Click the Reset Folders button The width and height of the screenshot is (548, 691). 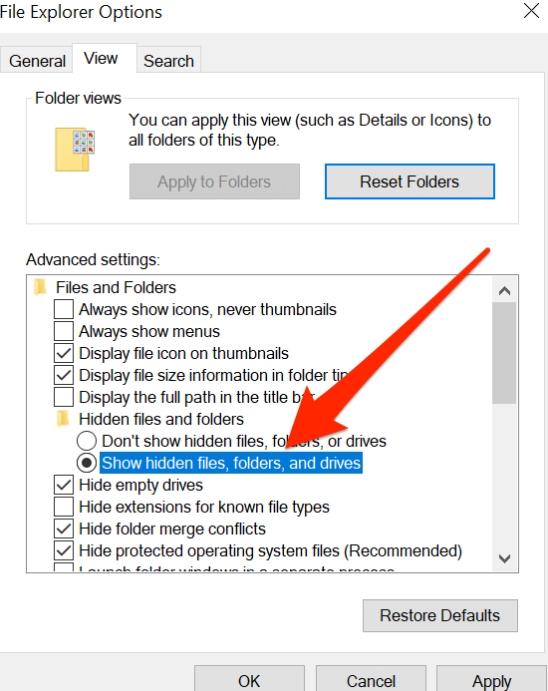(x=410, y=182)
